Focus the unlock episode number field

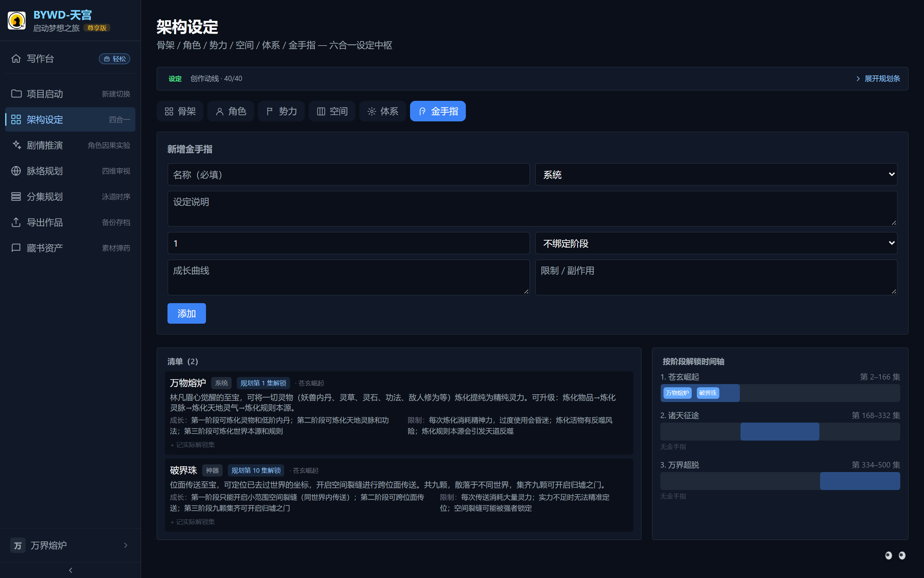coord(348,243)
